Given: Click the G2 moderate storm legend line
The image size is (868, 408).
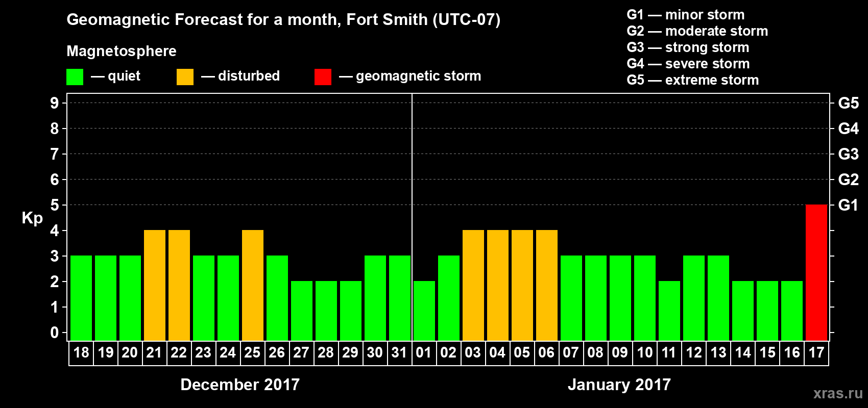Looking at the screenshot, I should pos(697,31).
